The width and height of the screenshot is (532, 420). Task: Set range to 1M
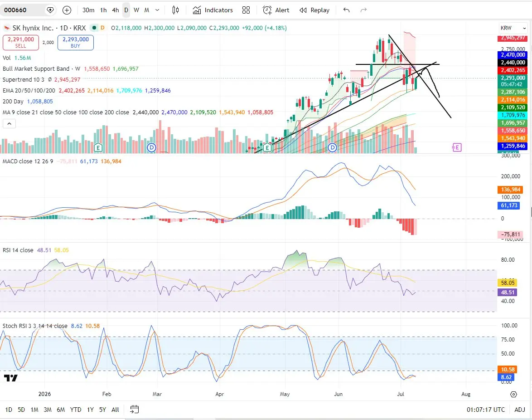[x=34, y=410]
